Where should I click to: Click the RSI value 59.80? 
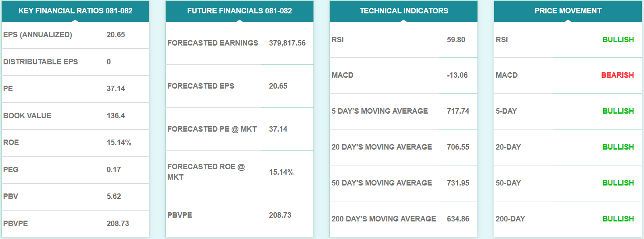coord(456,40)
